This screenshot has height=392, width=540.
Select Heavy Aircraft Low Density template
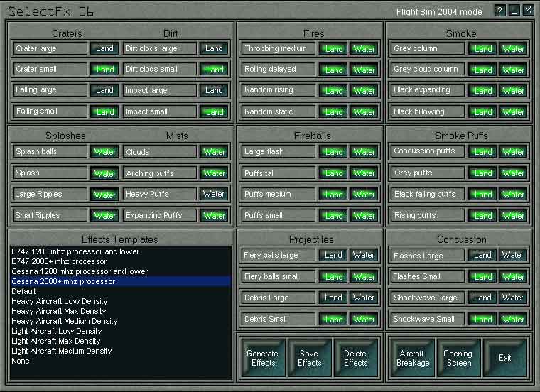[121, 301]
